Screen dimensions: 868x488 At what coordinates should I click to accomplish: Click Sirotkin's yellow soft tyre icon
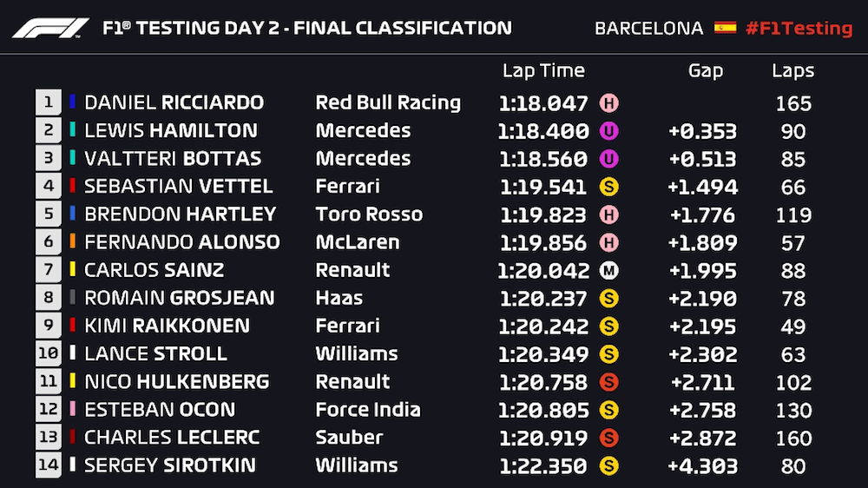point(608,466)
